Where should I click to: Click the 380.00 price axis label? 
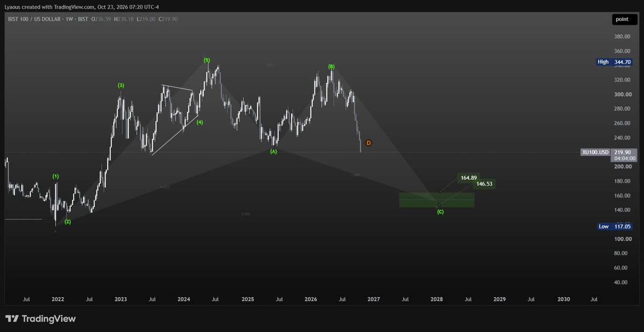[622, 37]
